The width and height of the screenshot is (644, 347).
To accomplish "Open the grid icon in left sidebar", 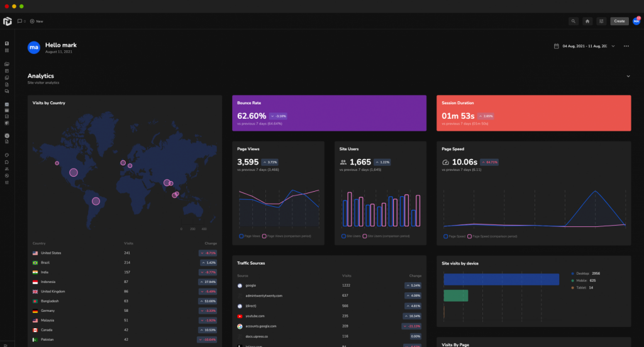I will [7, 50].
